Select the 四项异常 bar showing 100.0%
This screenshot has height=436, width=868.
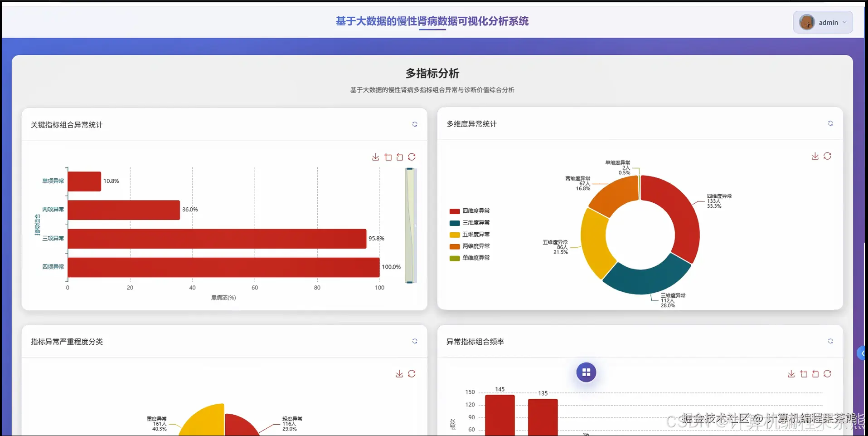(223, 267)
